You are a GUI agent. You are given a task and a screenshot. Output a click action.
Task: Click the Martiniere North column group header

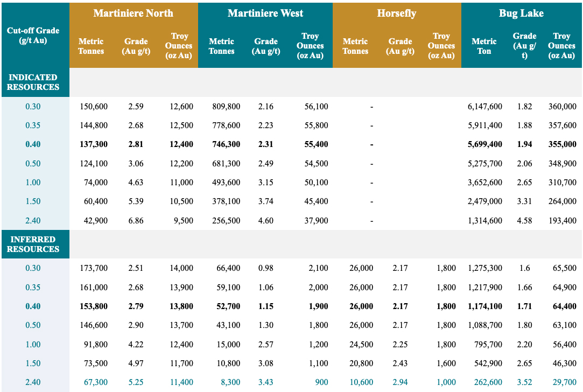pos(134,13)
